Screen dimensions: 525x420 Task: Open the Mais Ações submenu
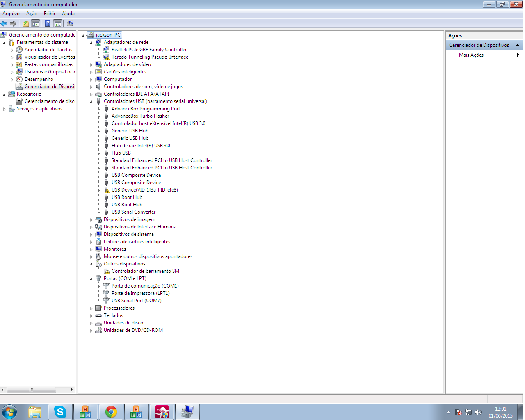(x=484, y=55)
